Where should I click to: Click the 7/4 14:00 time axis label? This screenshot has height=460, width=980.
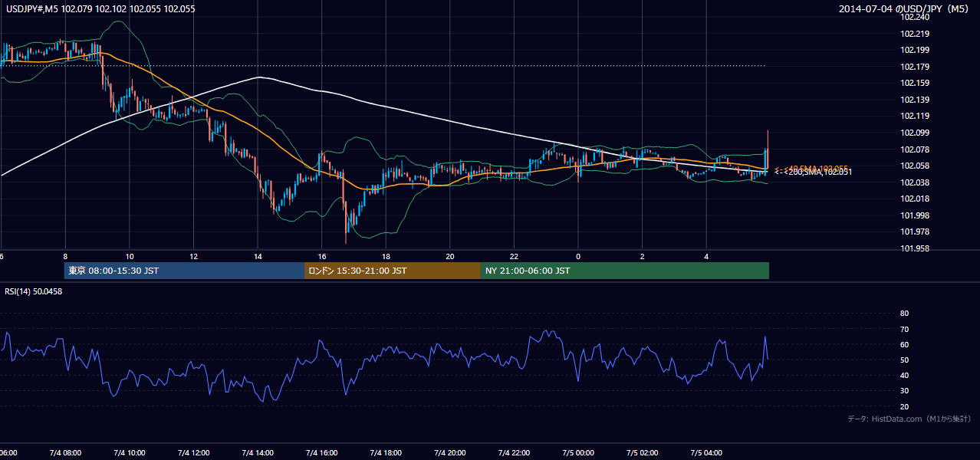(258, 452)
